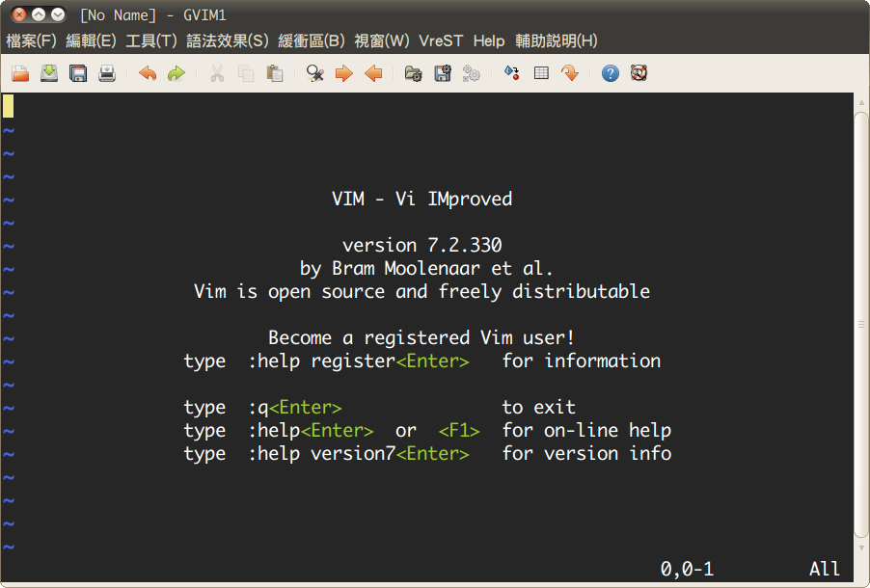Click the 'version 7.2.330' text
The image size is (870, 588).
421,245
